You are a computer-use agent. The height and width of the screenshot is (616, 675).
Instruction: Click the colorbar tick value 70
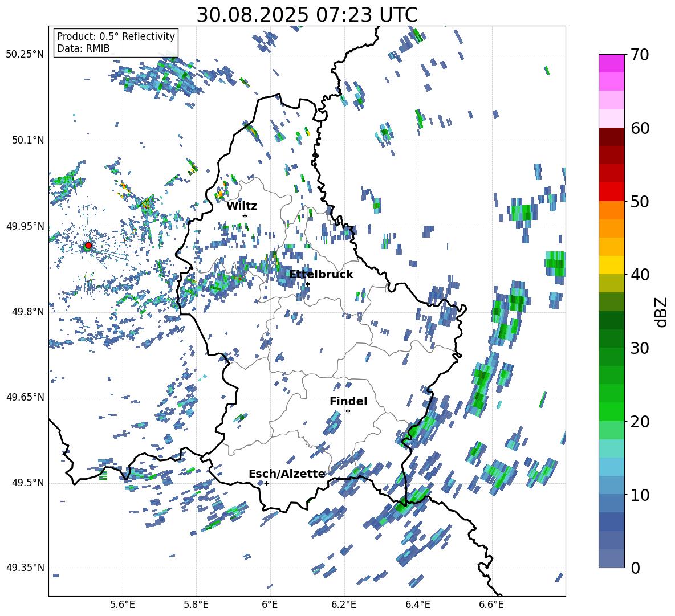point(640,55)
